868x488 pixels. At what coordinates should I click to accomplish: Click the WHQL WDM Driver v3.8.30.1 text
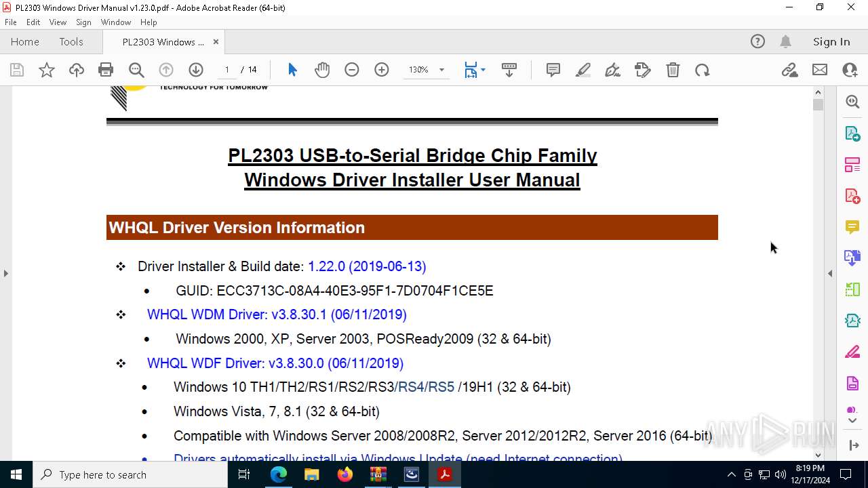click(x=277, y=314)
